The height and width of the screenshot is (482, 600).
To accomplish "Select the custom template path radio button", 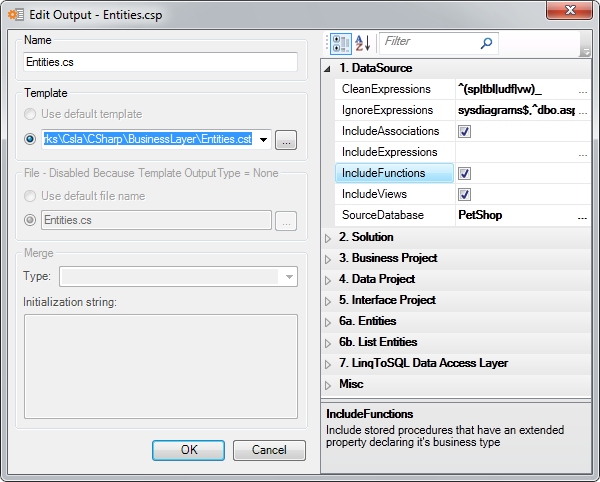I will click(x=30, y=139).
